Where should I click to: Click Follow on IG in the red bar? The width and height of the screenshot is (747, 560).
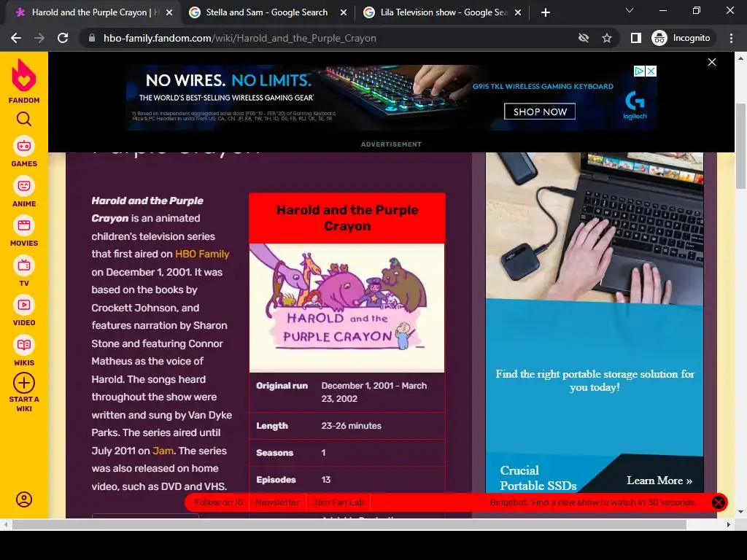(218, 502)
